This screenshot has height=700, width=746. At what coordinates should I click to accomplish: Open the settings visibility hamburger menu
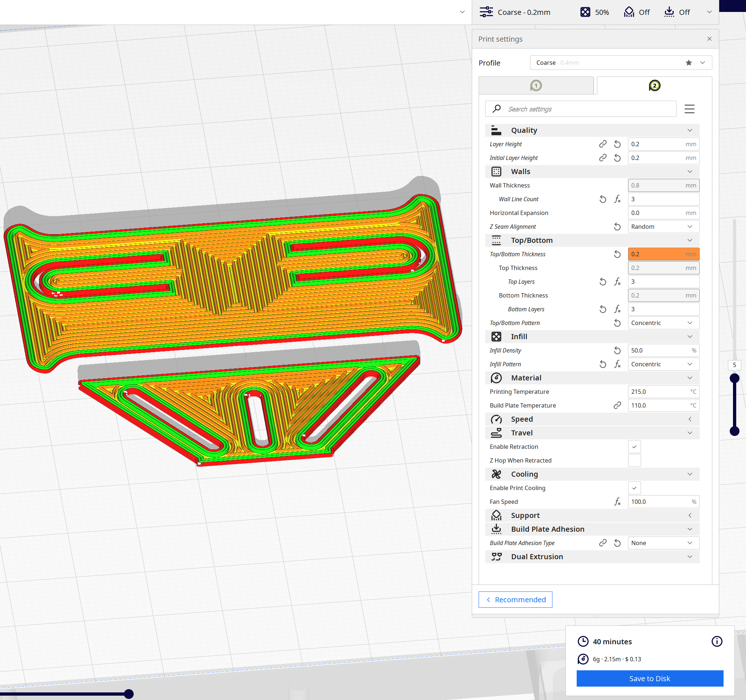(x=689, y=109)
